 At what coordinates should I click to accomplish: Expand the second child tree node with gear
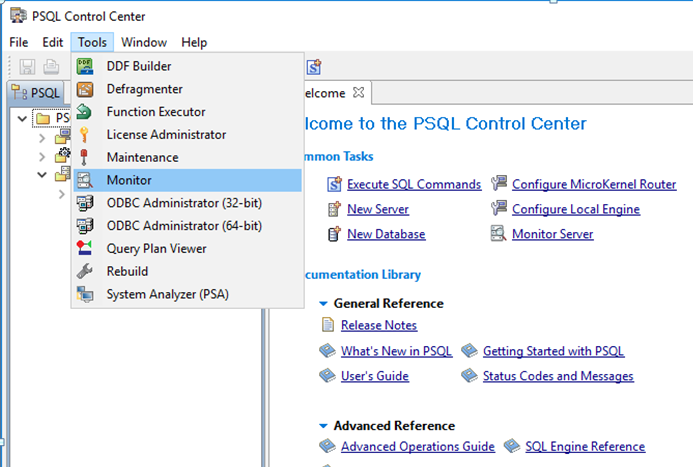tap(42, 157)
